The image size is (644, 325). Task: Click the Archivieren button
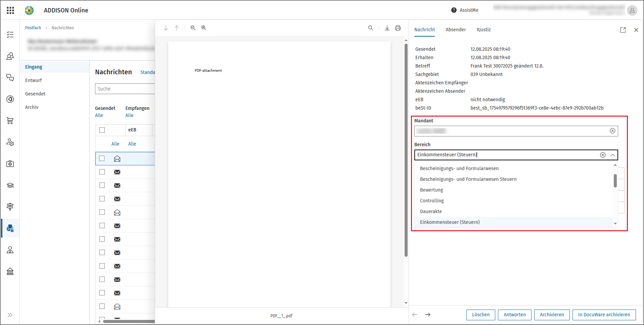[x=552, y=315]
